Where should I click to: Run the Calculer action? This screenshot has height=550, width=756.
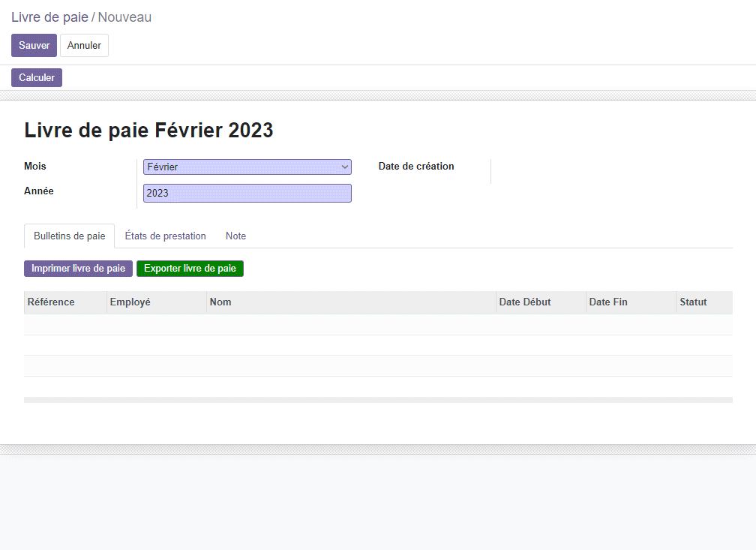click(37, 78)
